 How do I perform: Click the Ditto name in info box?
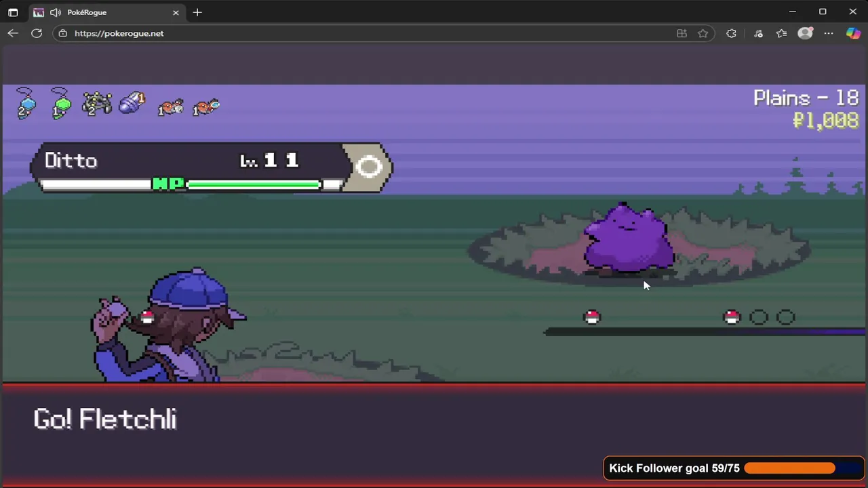pyautogui.click(x=71, y=161)
